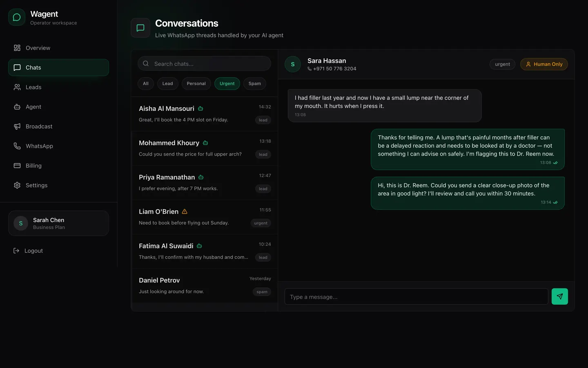The height and width of the screenshot is (368, 588).
Task: Filter chats by Lead
Action: point(167,83)
